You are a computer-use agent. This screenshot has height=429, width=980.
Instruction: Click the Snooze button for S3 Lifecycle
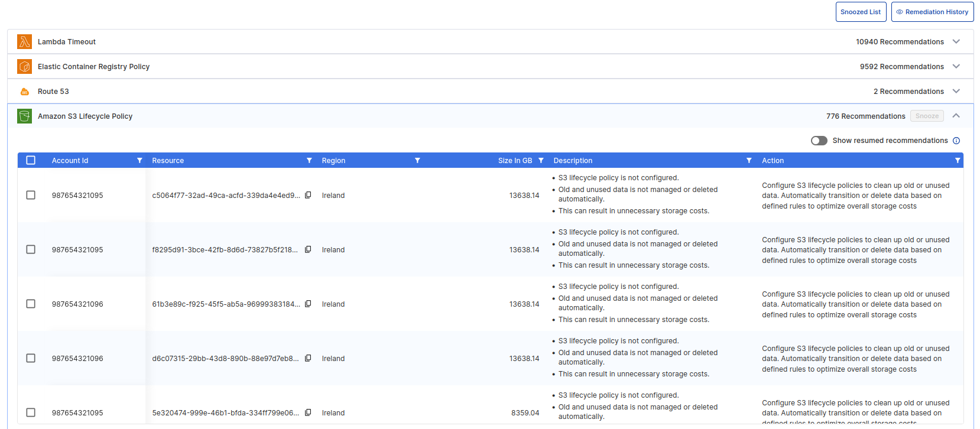pos(926,116)
